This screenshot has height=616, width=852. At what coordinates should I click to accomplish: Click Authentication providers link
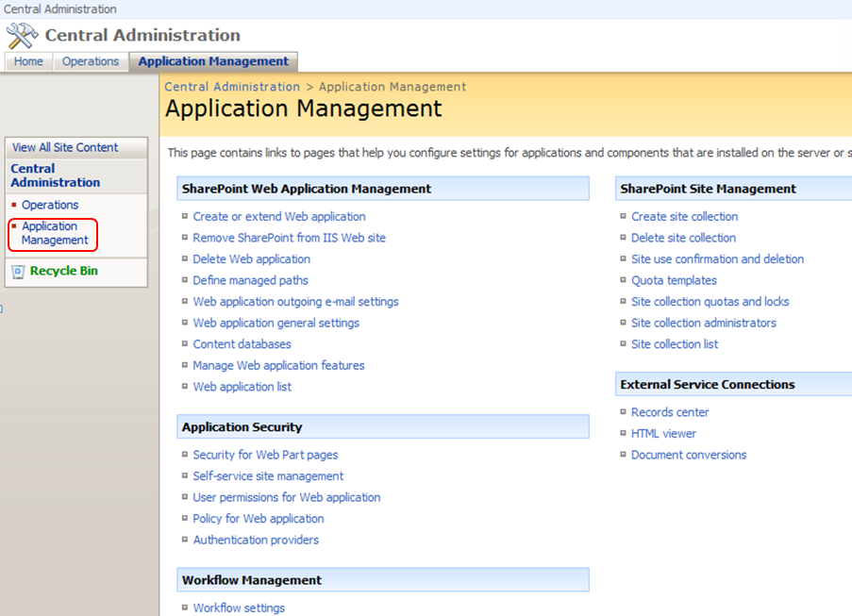point(256,541)
